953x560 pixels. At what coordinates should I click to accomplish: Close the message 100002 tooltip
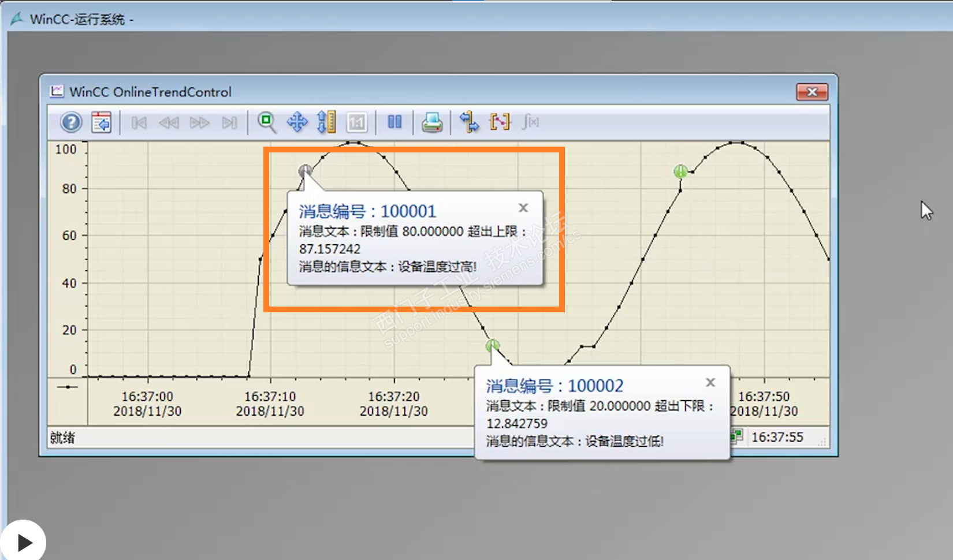[710, 382]
